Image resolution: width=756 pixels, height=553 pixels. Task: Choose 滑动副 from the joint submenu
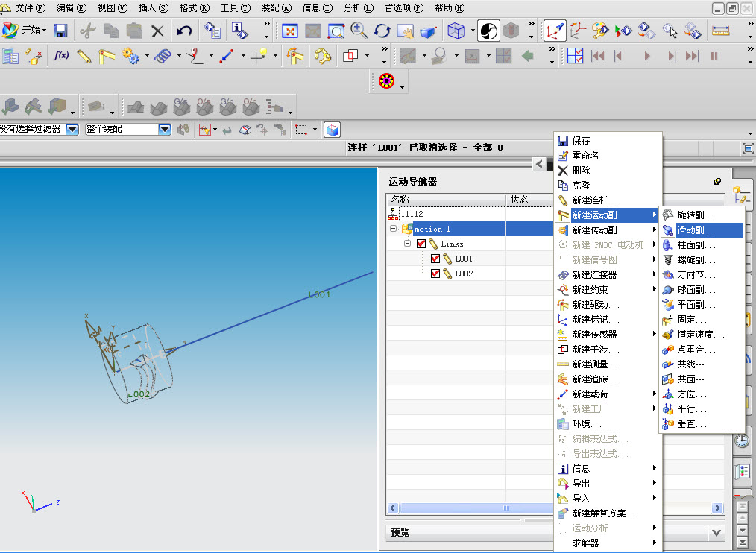(x=702, y=230)
